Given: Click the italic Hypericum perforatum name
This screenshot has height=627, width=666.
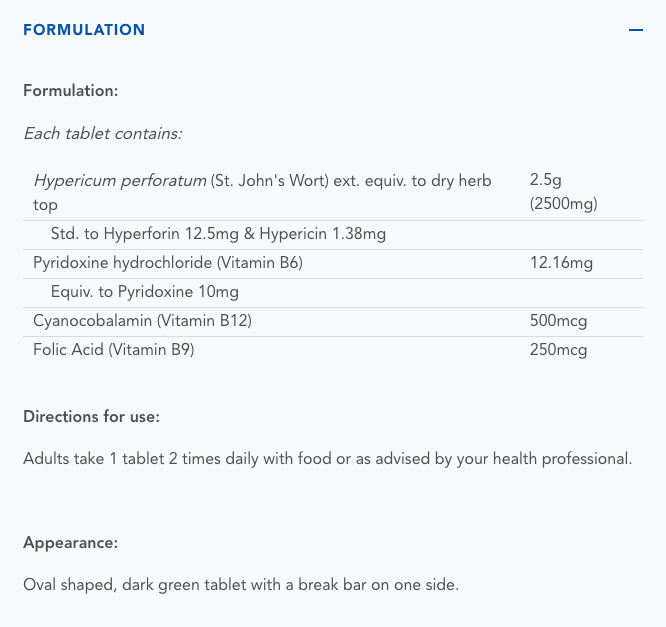Looking at the screenshot, I should pos(119,180).
